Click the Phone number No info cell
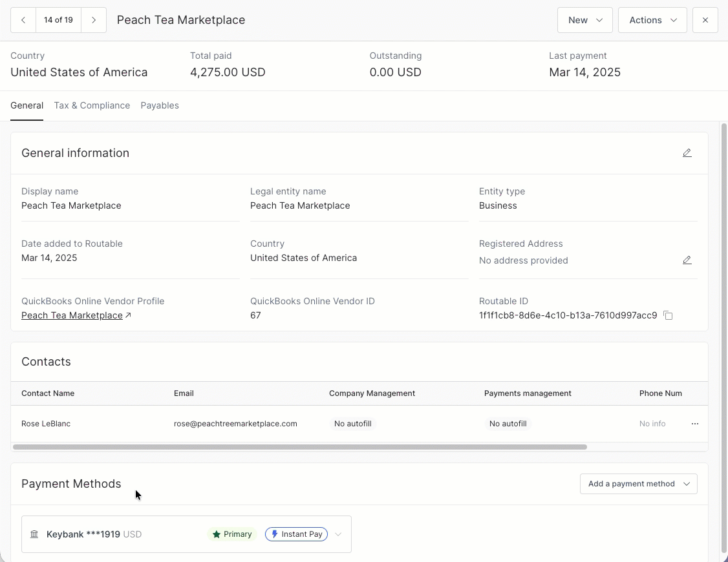Image resolution: width=728 pixels, height=562 pixels. [x=652, y=424]
